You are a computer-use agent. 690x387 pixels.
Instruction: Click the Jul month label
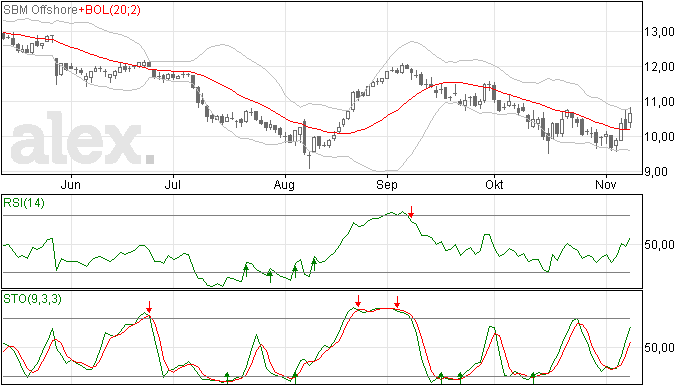point(172,184)
